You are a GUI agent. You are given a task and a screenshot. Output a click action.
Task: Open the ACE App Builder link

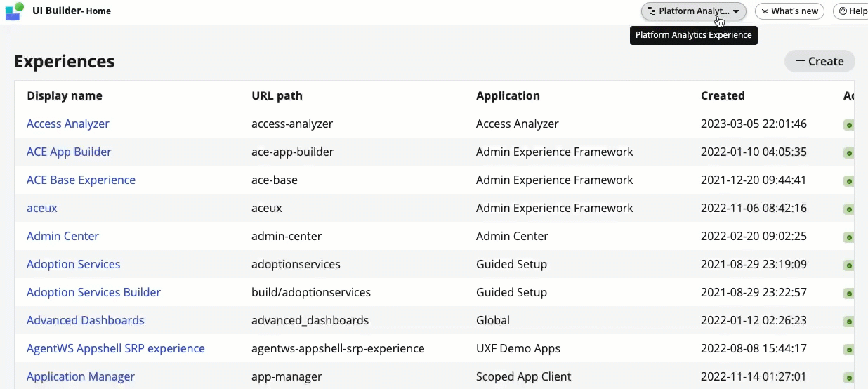(69, 152)
